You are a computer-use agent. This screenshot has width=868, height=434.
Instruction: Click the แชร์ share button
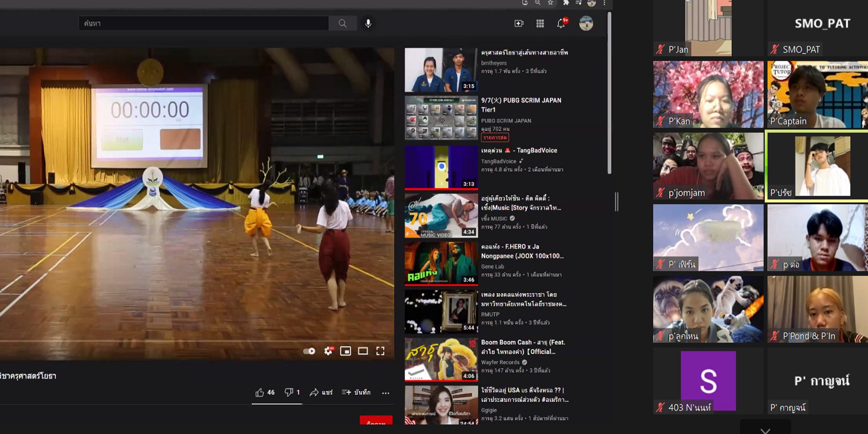(x=321, y=392)
